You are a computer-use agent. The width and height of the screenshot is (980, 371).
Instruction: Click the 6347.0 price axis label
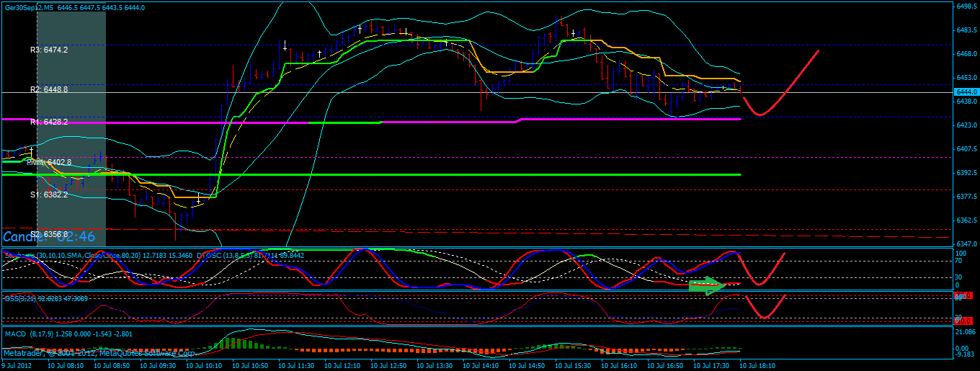click(966, 244)
